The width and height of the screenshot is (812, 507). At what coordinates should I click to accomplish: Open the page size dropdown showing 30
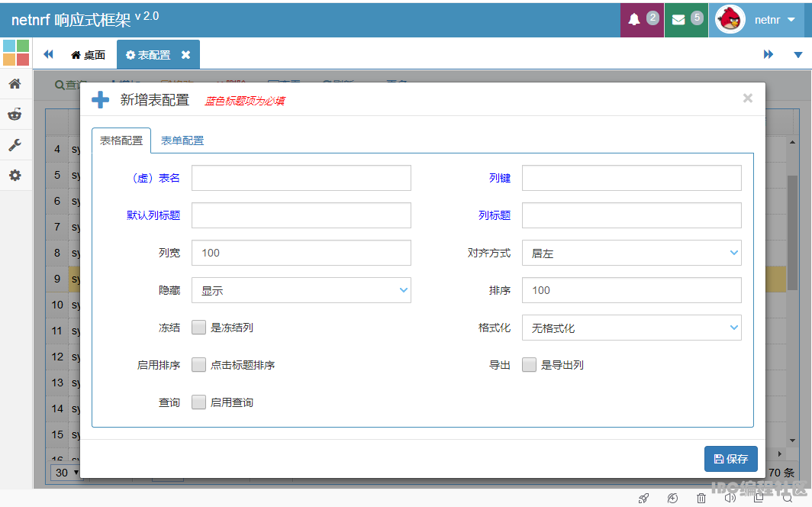tap(67, 473)
